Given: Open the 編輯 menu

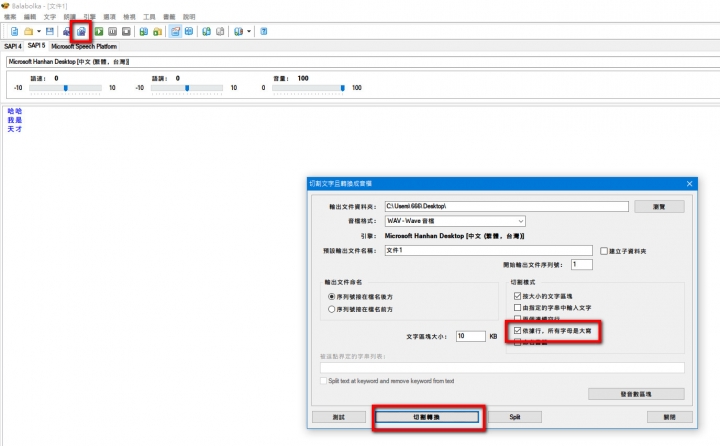Looking at the screenshot, I should click(x=30, y=17).
